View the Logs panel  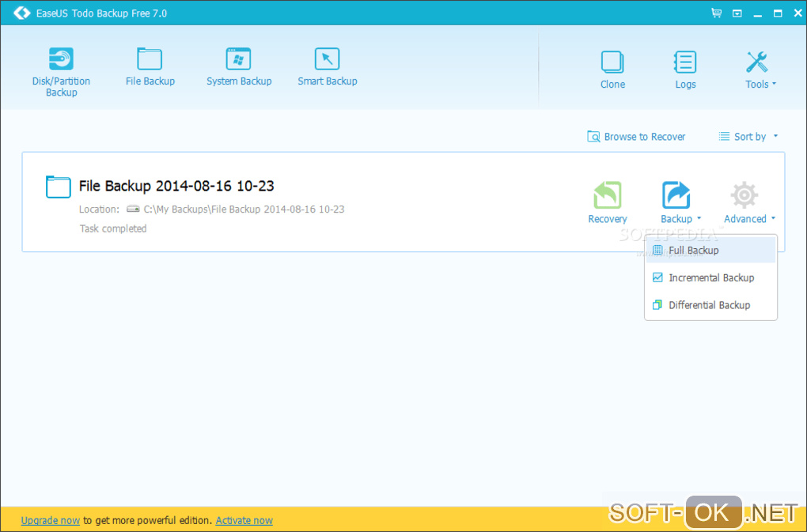[685, 70]
